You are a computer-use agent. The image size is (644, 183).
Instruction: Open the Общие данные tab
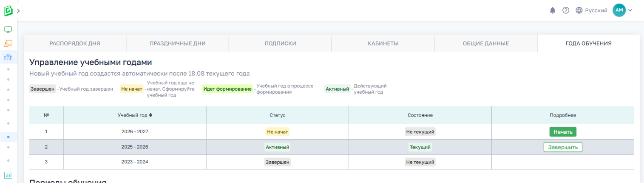click(x=486, y=43)
